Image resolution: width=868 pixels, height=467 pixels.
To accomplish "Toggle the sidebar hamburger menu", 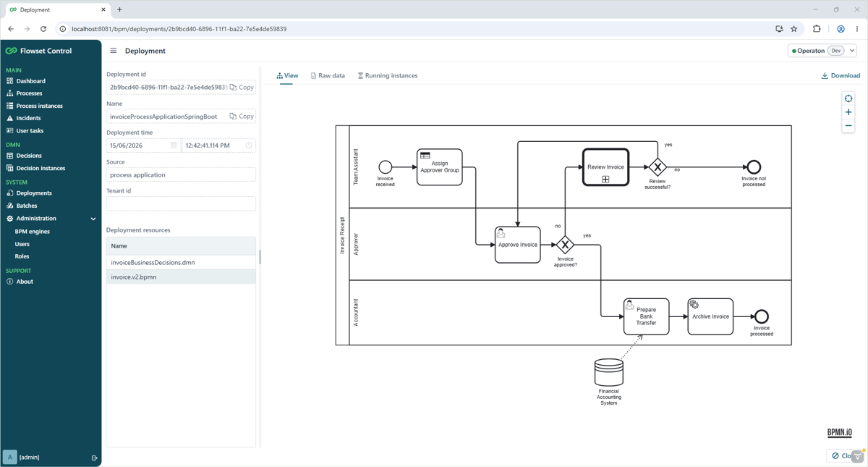I will click(x=113, y=51).
